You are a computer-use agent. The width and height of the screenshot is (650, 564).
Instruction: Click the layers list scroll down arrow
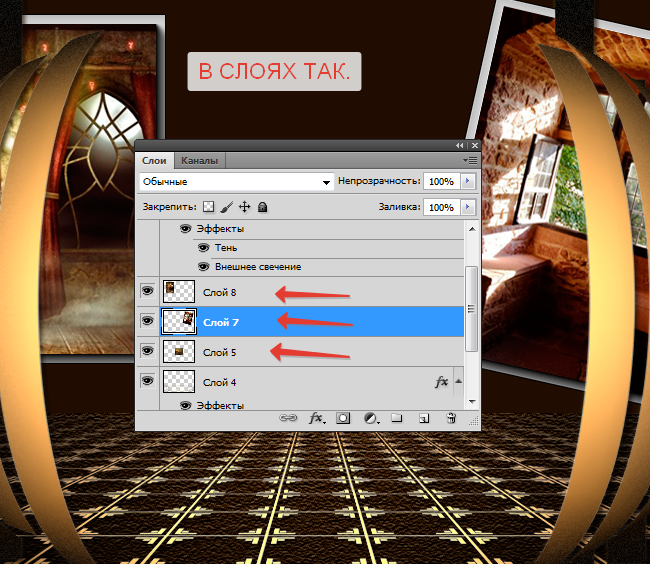pyautogui.click(x=472, y=402)
